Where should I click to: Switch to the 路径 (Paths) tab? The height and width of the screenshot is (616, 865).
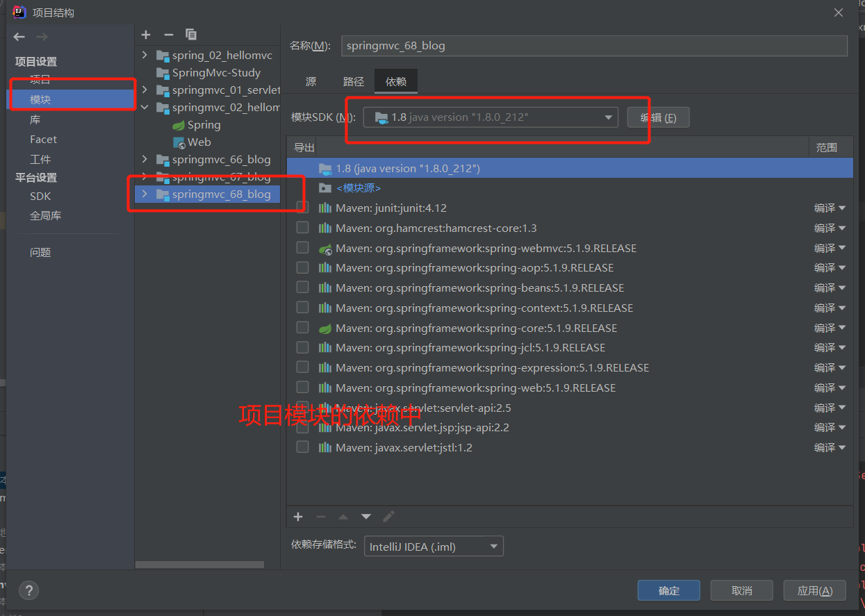click(354, 81)
